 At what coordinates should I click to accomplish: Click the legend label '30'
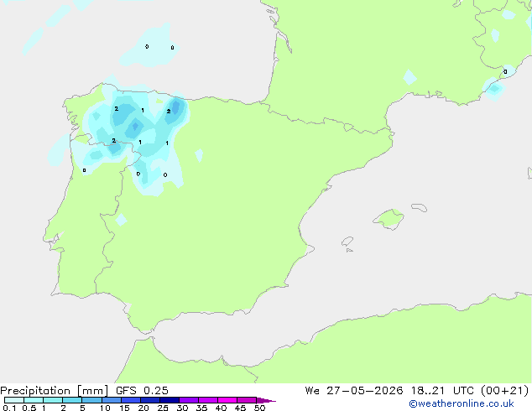(182, 408)
